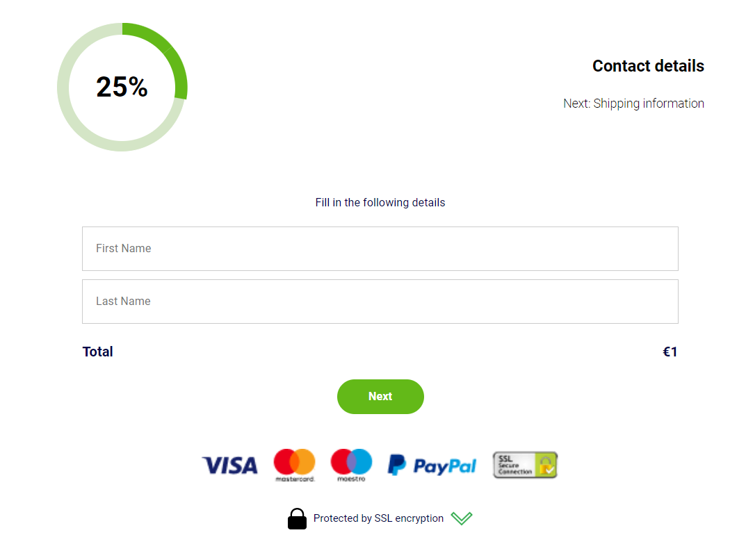The image size is (746, 560).
Task: Click Next: Shipping information text
Action: [x=634, y=104]
